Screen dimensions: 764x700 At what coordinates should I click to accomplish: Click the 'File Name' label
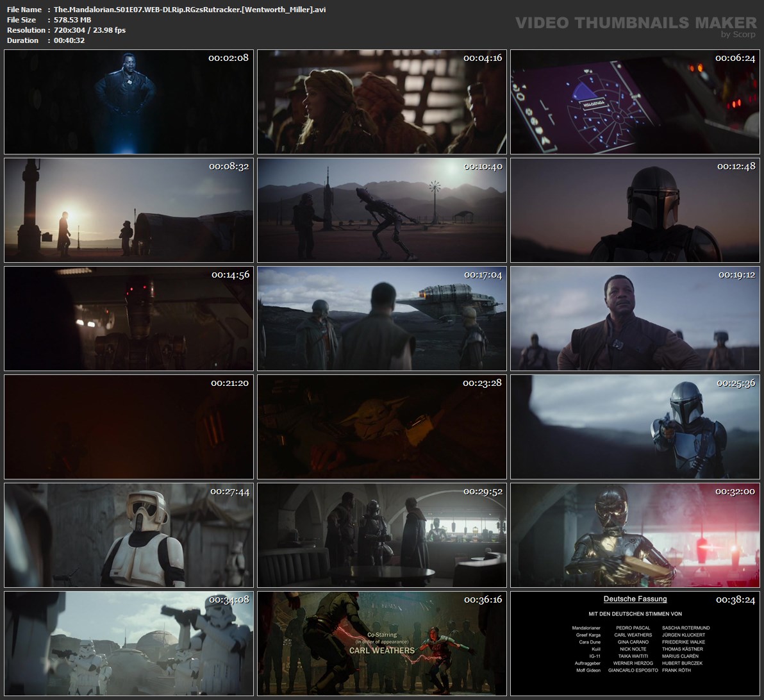pos(24,10)
